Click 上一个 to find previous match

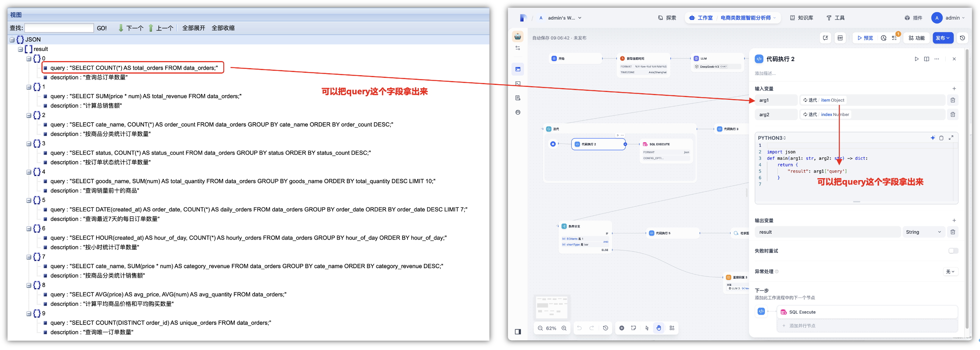pos(161,28)
